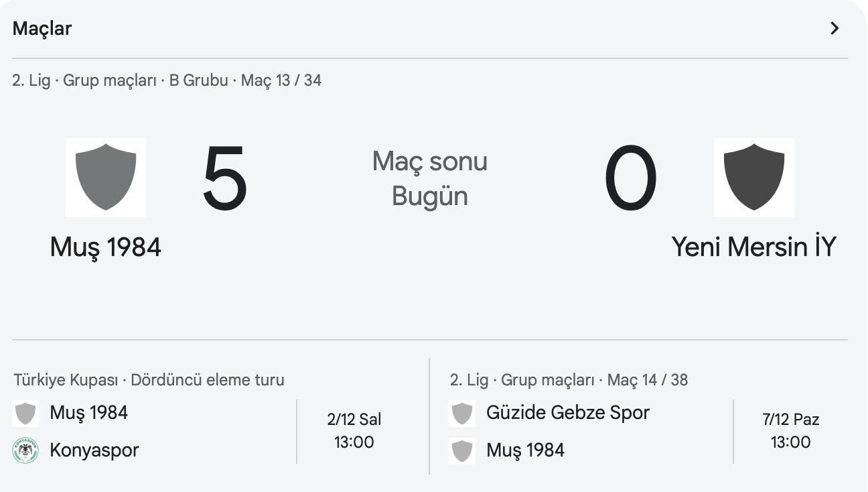This screenshot has width=868, height=492.
Task: Click the Maçlar heading
Action: click(x=42, y=28)
